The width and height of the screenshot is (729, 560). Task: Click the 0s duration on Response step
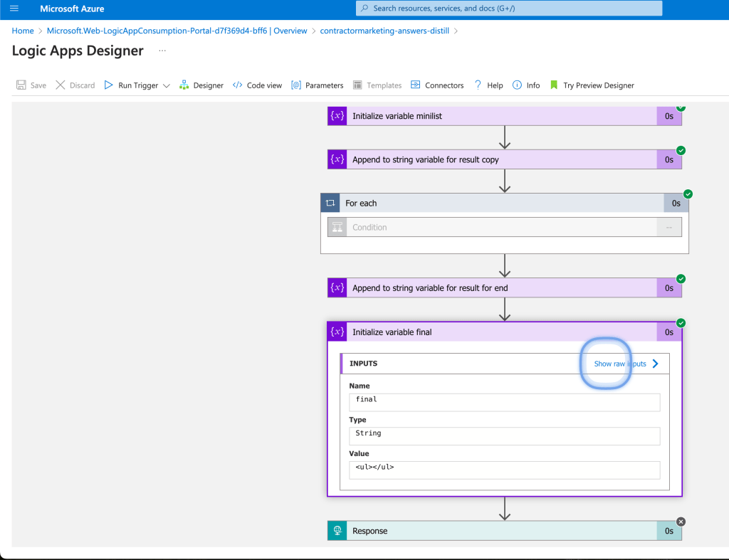pos(669,532)
